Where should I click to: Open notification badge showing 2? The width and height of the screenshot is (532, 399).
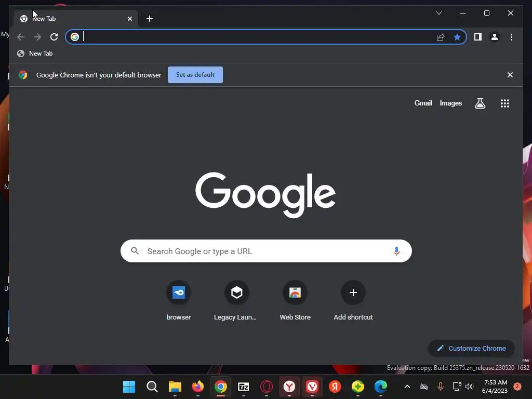pyautogui.click(x=517, y=387)
